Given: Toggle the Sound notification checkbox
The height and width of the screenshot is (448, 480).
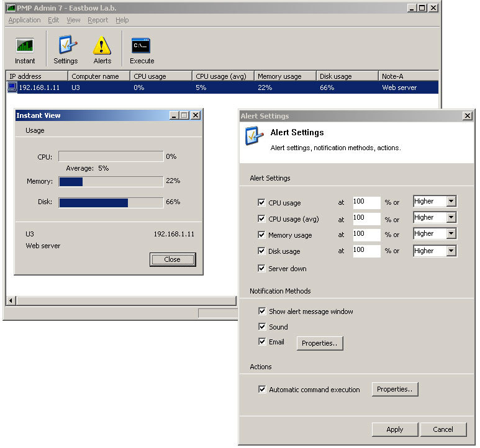Looking at the screenshot, I should (x=262, y=326).
